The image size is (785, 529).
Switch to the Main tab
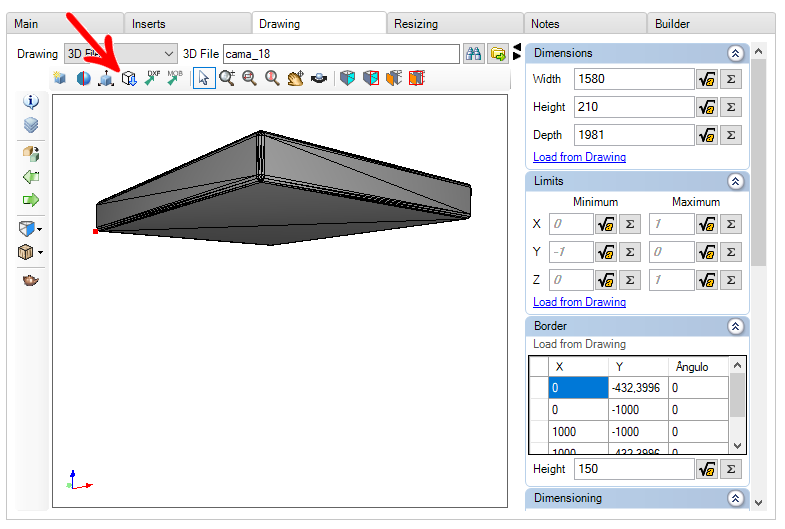(x=65, y=24)
